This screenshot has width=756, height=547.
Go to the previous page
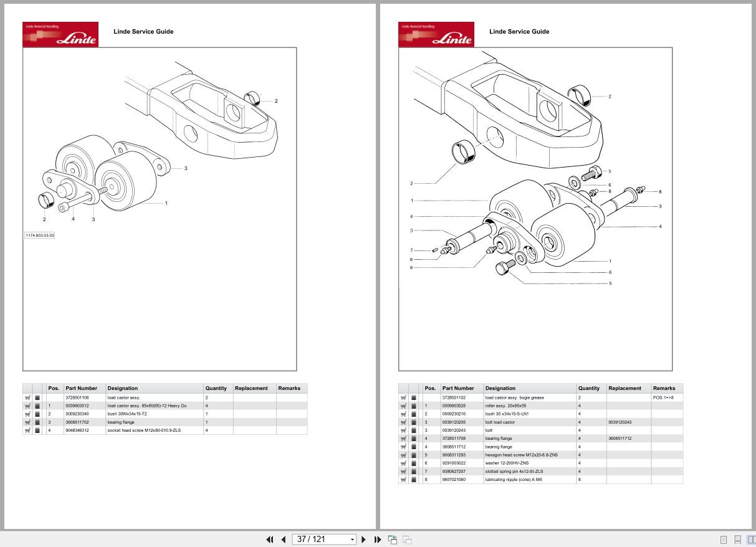[284, 540]
